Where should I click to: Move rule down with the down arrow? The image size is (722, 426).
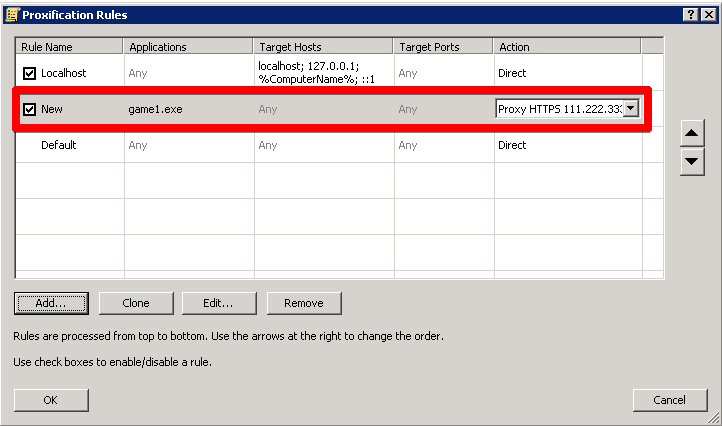click(692, 162)
